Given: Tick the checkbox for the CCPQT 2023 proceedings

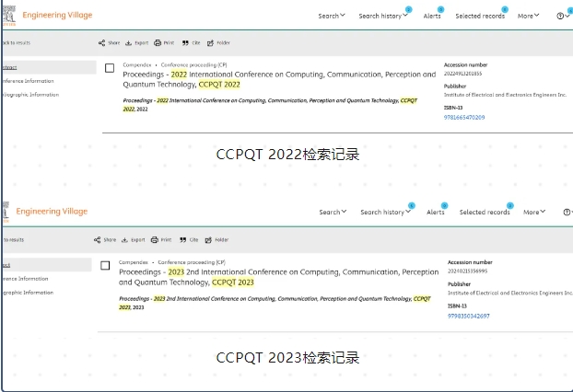Looking at the screenshot, I should point(105,265).
